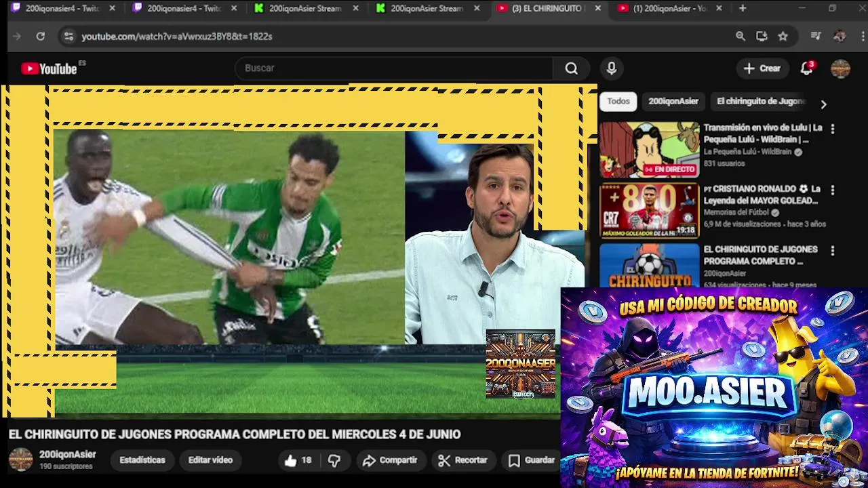Image resolution: width=868 pixels, height=488 pixels.
Task: Maximize or restore the browser window
Action: coord(832,8)
